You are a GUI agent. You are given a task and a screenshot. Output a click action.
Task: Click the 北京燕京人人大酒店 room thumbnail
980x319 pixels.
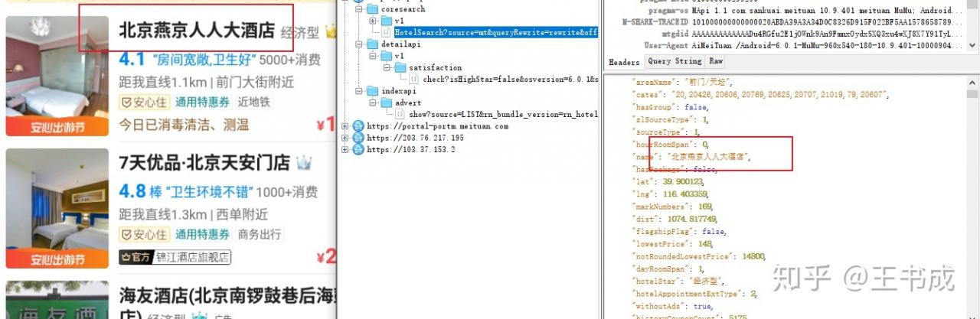tap(57, 76)
